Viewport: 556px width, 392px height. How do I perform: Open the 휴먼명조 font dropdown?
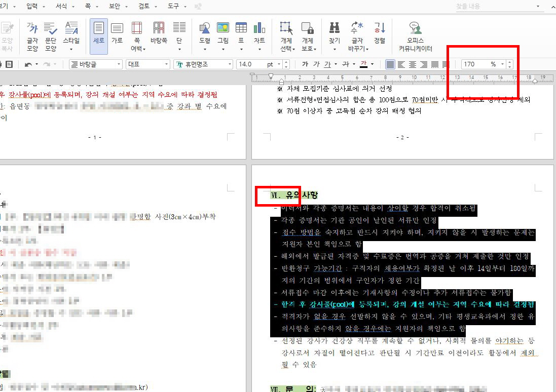[x=203, y=64]
